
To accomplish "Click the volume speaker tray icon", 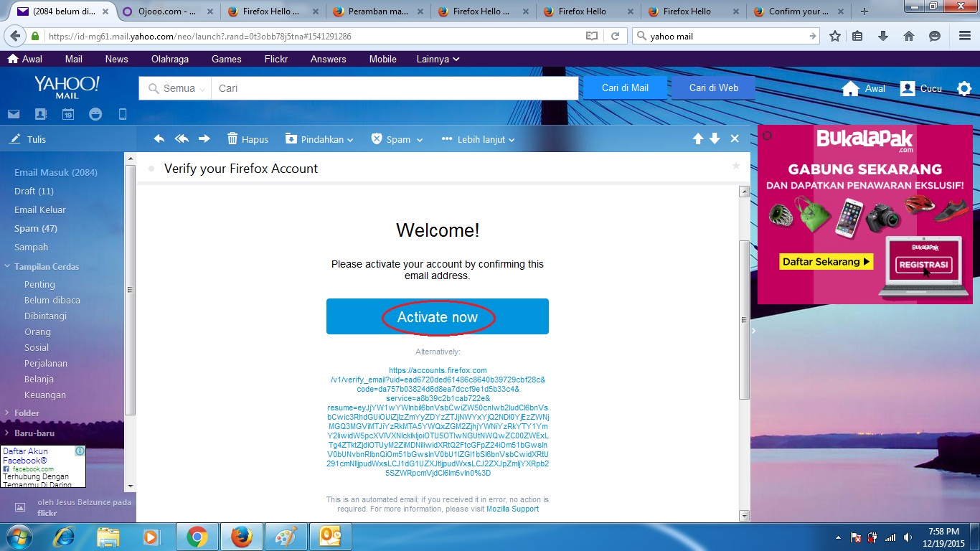I will (908, 537).
